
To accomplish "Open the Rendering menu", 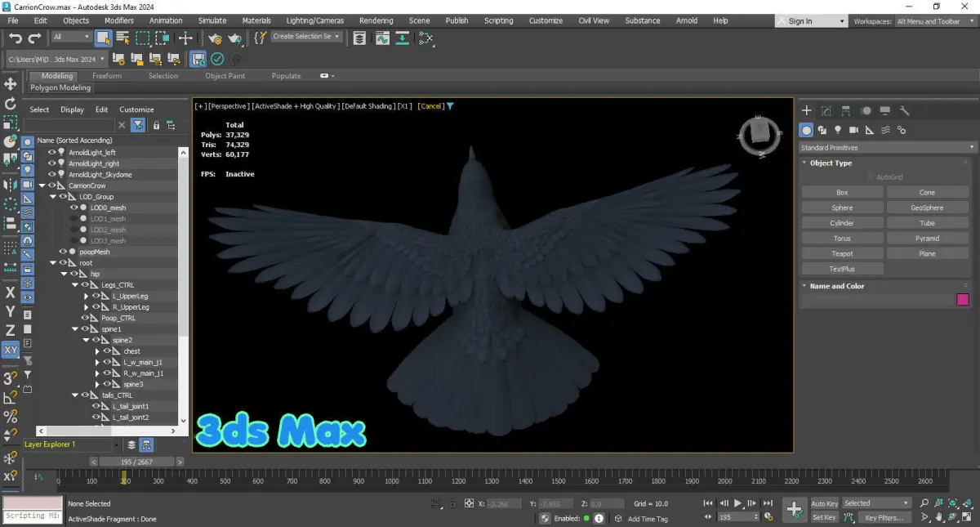I will pyautogui.click(x=376, y=20).
